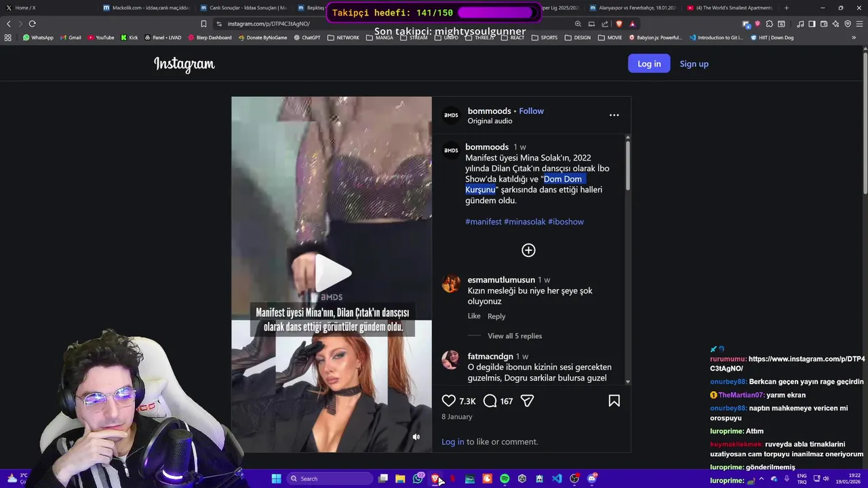Go back to previous page
The image size is (868, 488).
[8, 24]
